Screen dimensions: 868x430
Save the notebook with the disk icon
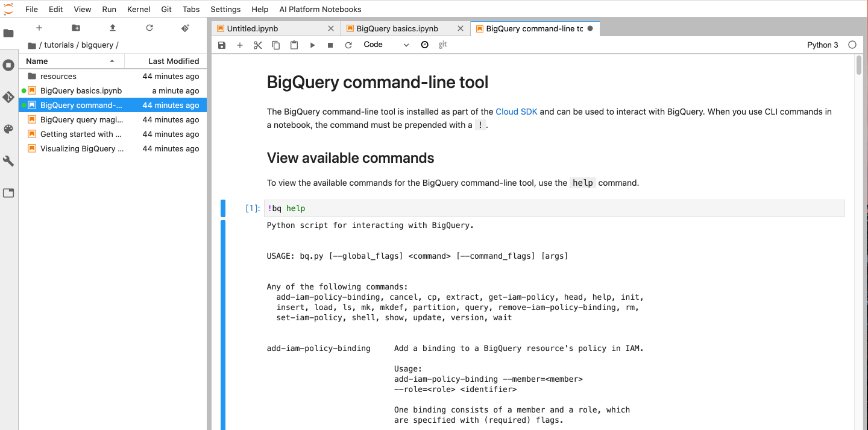(222, 45)
